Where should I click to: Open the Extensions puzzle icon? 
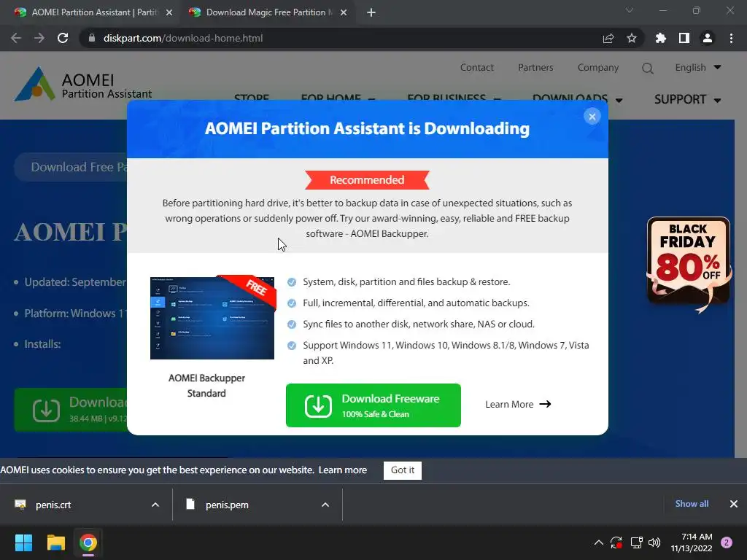pyautogui.click(x=661, y=38)
